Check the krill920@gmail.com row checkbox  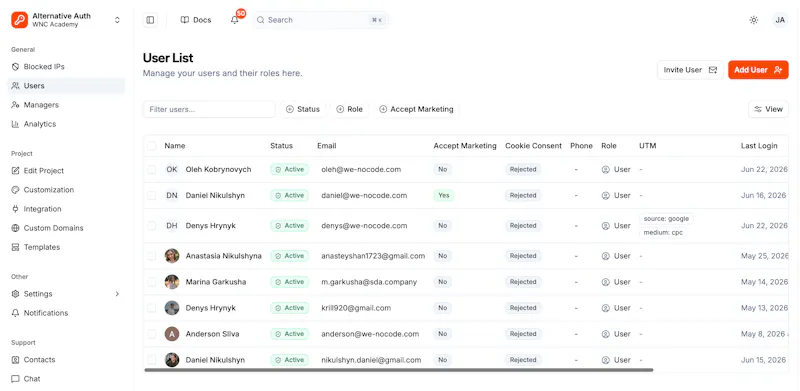pos(152,308)
